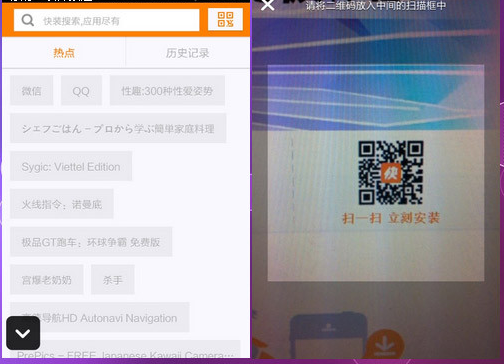The width and height of the screenshot is (504, 364).
Task: Click the search magnifier icon
Action: pyautogui.click(x=27, y=21)
